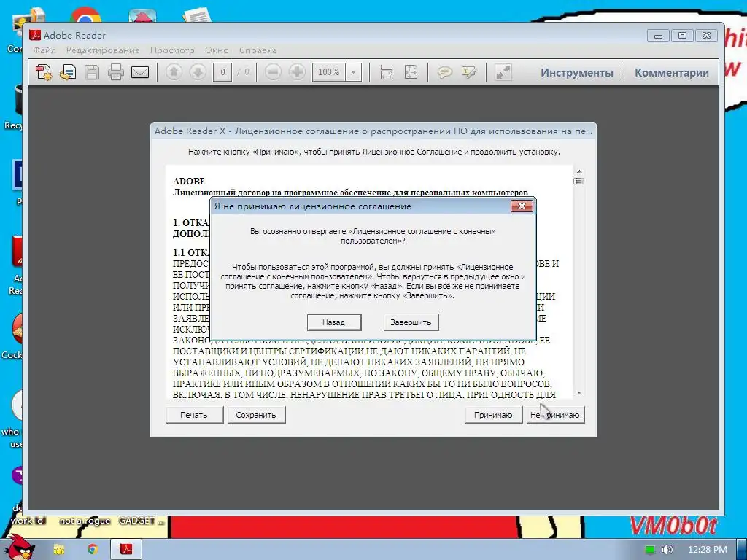This screenshot has height=560, width=747.
Task: Click the Сохранить button
Action: click(256, 415)
